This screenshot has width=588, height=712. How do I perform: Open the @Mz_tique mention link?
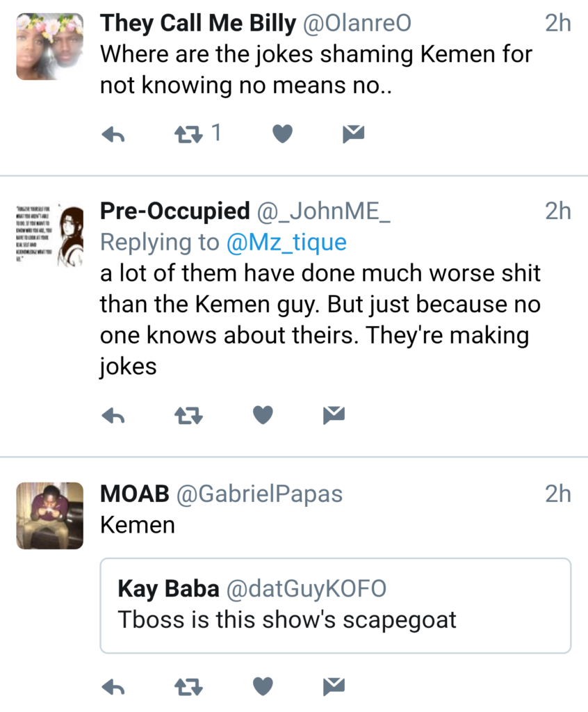[x=286, y=242]
